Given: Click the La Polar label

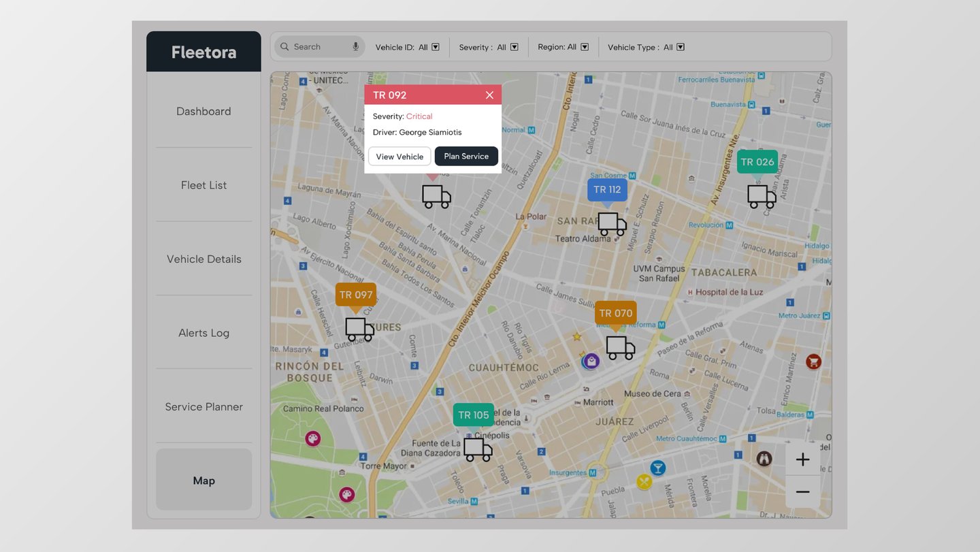Looking at the screenshot, I should tap(531, 216).
